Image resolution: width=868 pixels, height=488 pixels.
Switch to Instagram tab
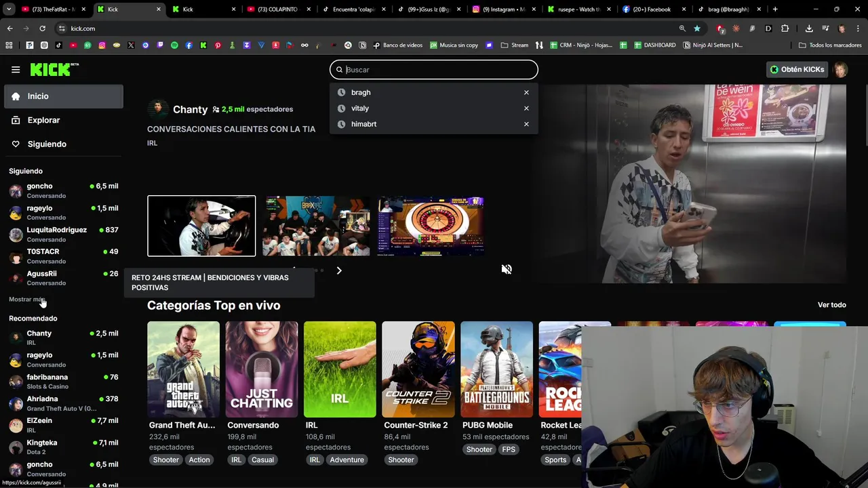pos(503,9)
